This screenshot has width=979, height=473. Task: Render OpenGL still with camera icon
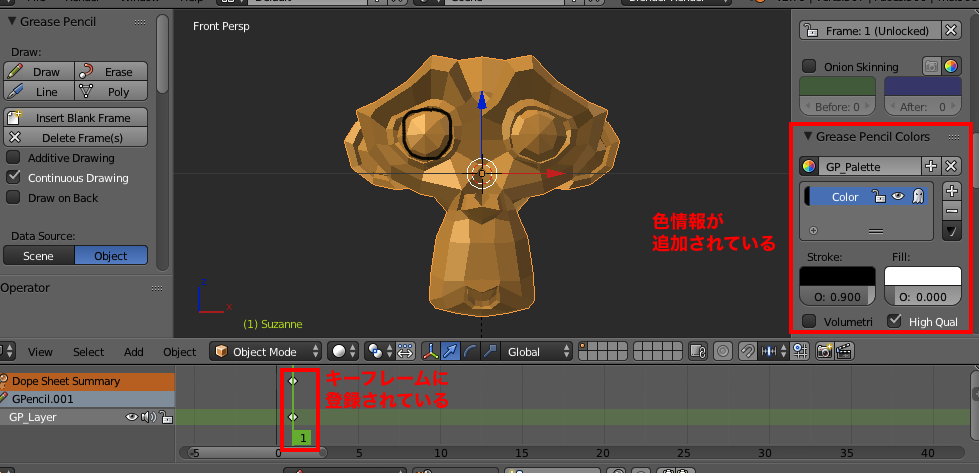coord(825,352)
